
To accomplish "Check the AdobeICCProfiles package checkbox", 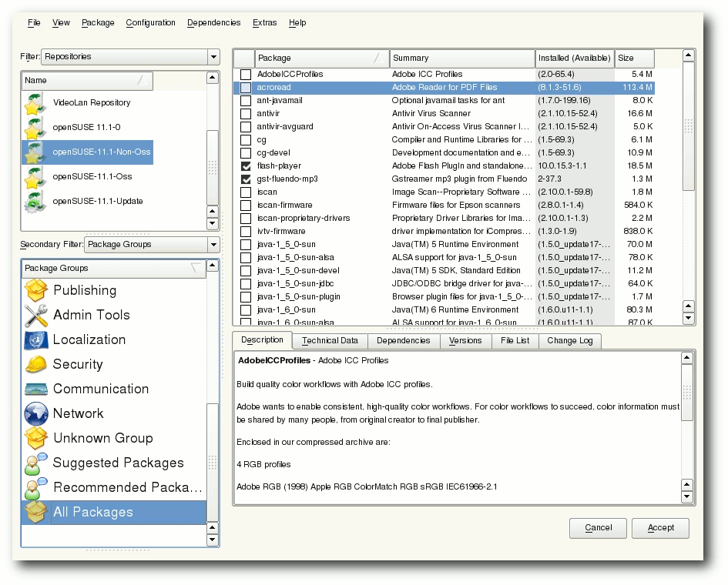I will [x=246, y=74].
